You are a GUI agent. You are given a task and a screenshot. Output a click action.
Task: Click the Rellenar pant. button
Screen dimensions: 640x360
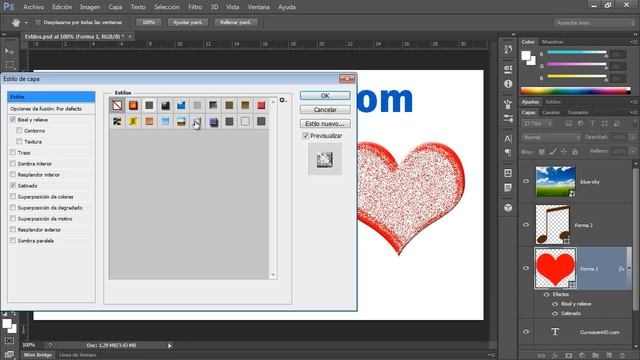point(236,22)
